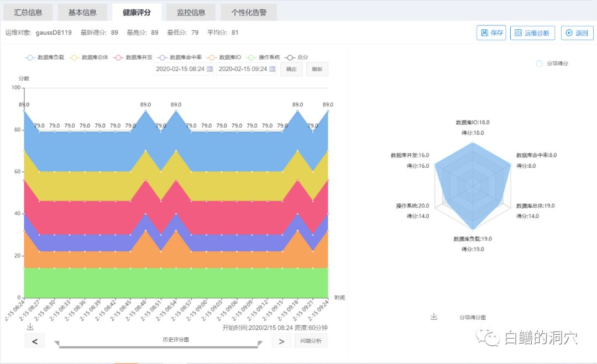Click radar label 数据库总体:19.0
Image resolution: width=597 pixels, height=364 pixels.
click(x=535, y=206)
